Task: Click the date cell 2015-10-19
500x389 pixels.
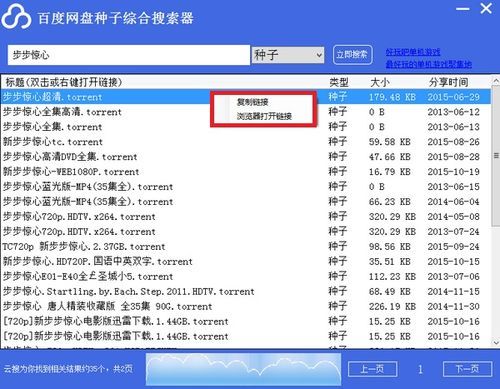Action: pos(454,172)
